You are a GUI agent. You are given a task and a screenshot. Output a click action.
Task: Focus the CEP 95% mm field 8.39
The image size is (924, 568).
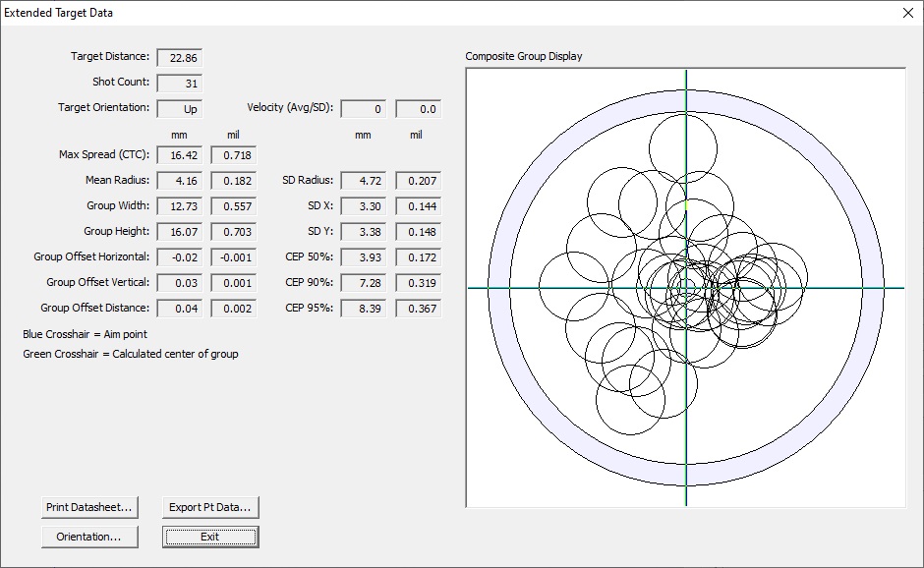(363, 309)
